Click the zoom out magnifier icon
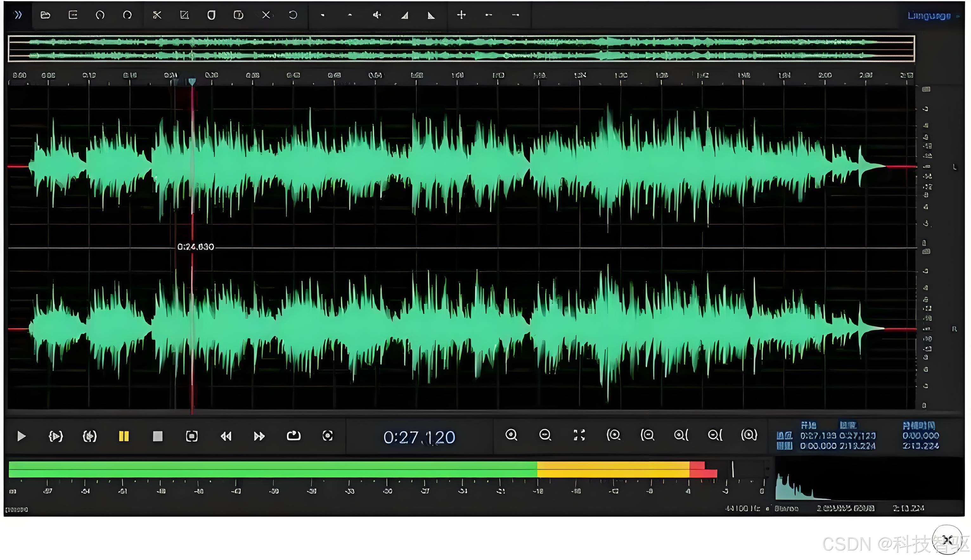The height and width of the screenshot is (560, 971). (x=545, y=435)
